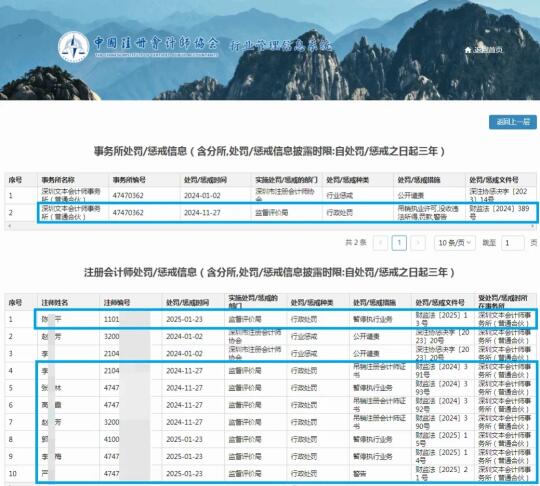The image size is (540, 486).
Task: Click the 中国注册会计师协会 title text
Action: [x=156, y=43]
